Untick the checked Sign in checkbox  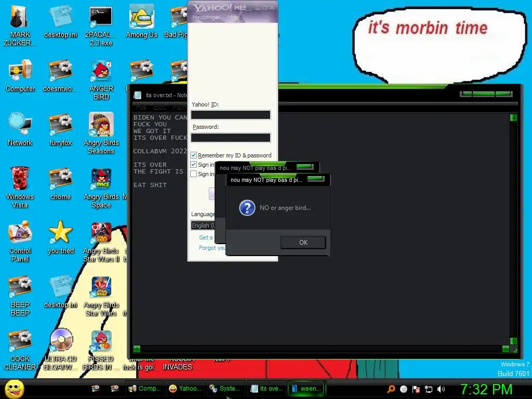pyautogui.click(x=193, y=165)
